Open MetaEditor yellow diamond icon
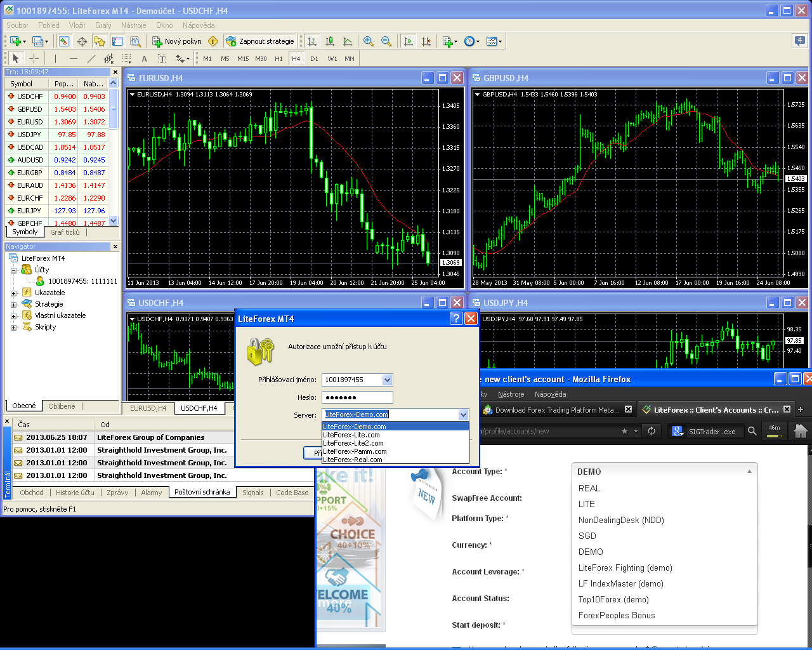The image size is (812, 650). pyautogui.click(x=213, y=41)
